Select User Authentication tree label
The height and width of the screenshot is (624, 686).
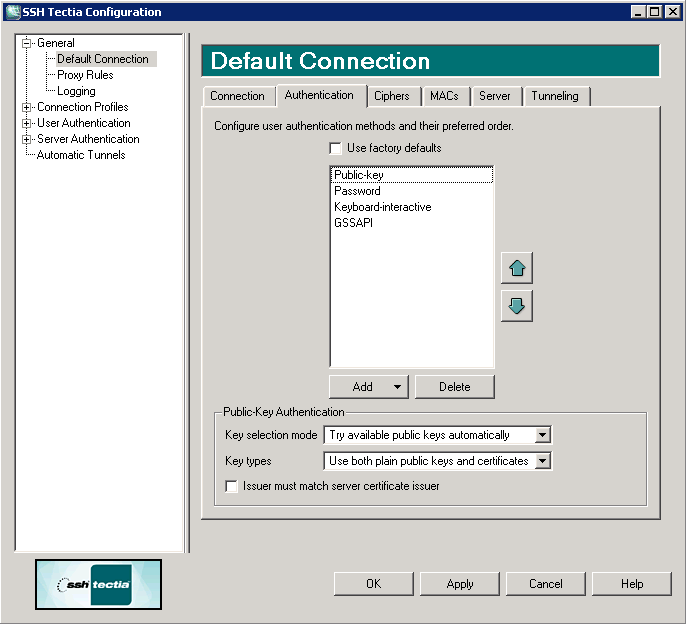[84, 123]
